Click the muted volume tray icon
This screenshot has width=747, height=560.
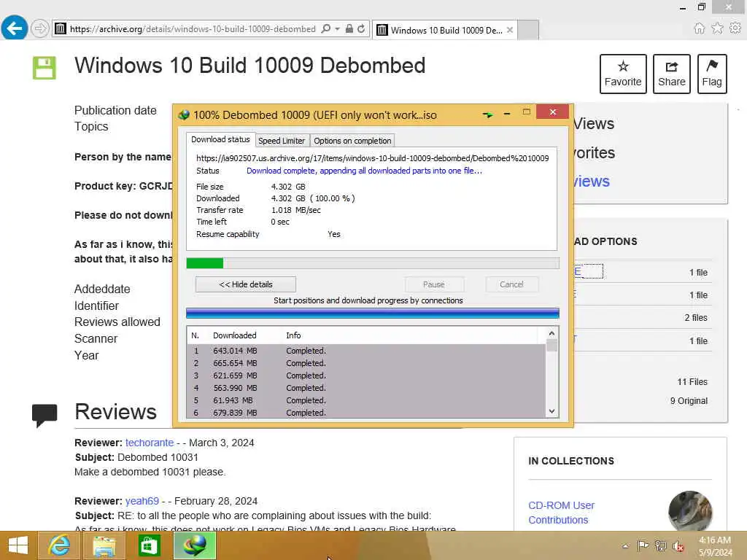pyautogui.click(x=678, y=546)
